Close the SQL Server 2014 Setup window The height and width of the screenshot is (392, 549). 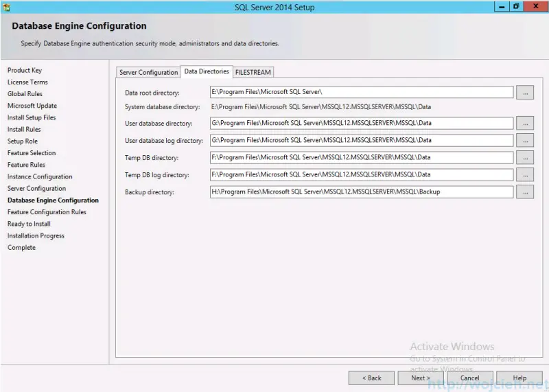click(x=536, y=6)
